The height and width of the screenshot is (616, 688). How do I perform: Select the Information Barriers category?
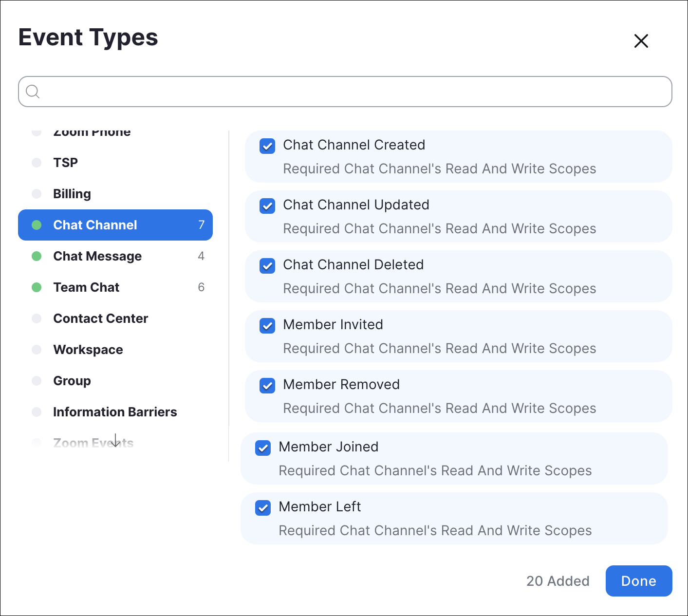pos(115,412)
